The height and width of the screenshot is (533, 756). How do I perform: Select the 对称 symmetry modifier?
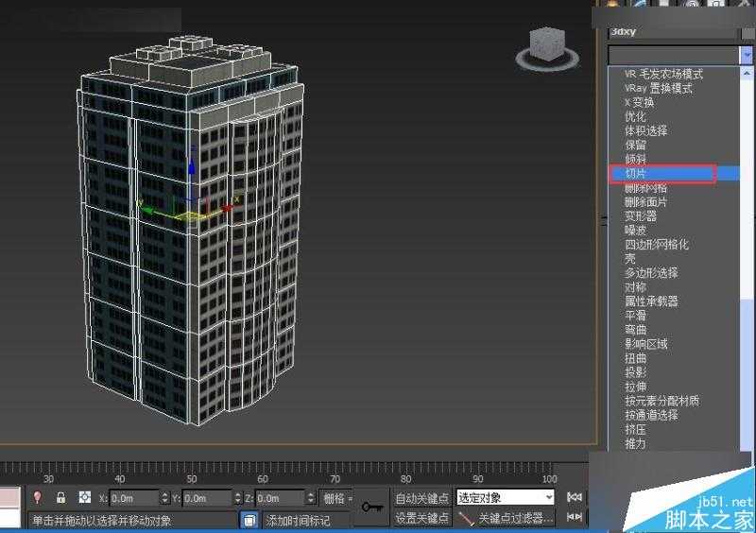tap(635, 287)
